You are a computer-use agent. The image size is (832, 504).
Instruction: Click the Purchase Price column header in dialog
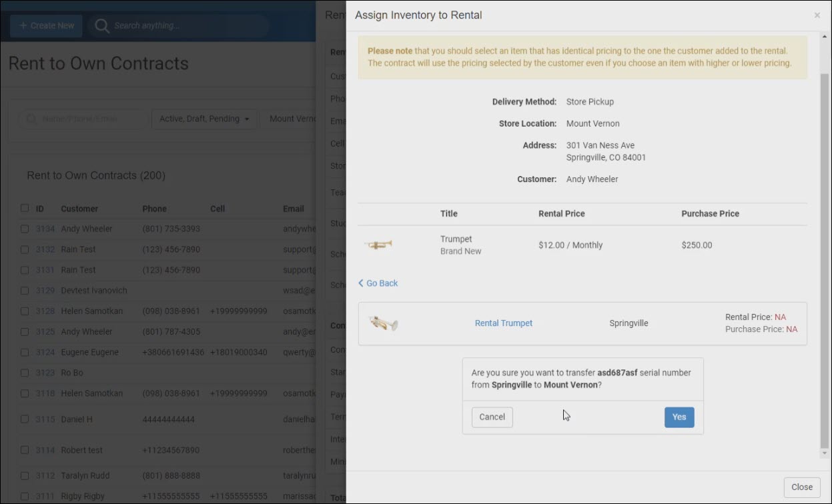pyautogui.click(x=710, y=214)
